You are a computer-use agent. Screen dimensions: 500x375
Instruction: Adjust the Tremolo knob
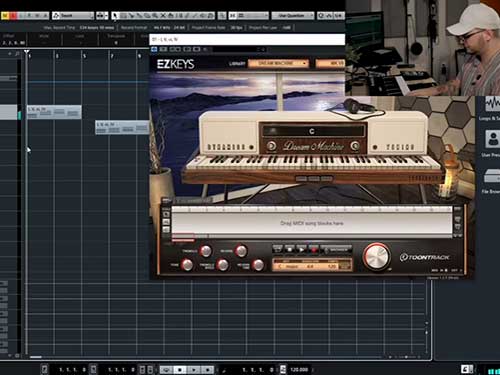[x=206, y=251]
